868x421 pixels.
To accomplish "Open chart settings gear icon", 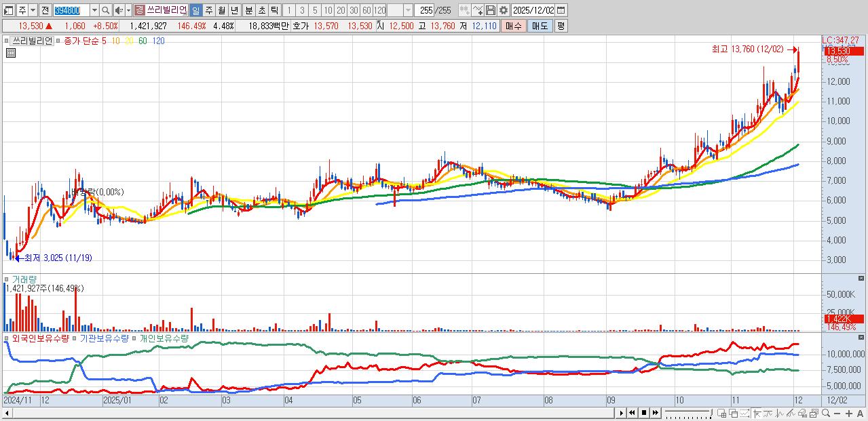I will point(503,10).
